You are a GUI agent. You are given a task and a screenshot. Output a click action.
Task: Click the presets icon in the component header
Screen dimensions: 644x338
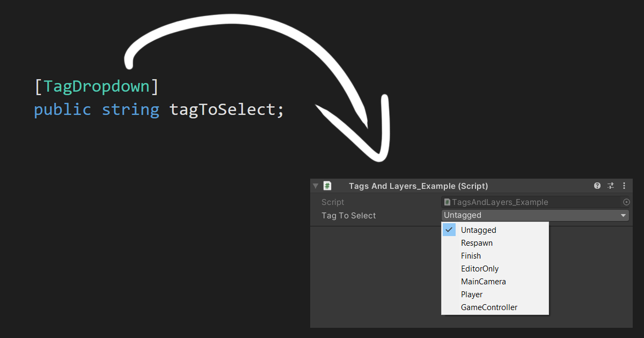(x=610, y=186)
